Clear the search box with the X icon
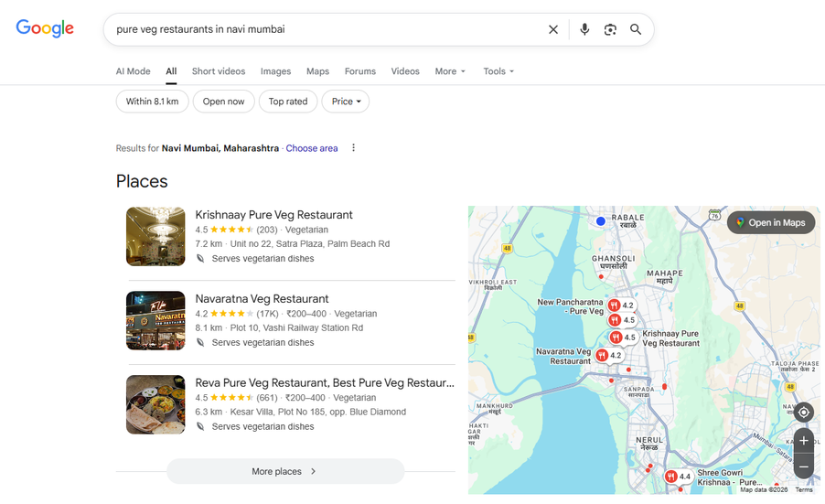Screen dimensions: 825x504 coord(553,29)
